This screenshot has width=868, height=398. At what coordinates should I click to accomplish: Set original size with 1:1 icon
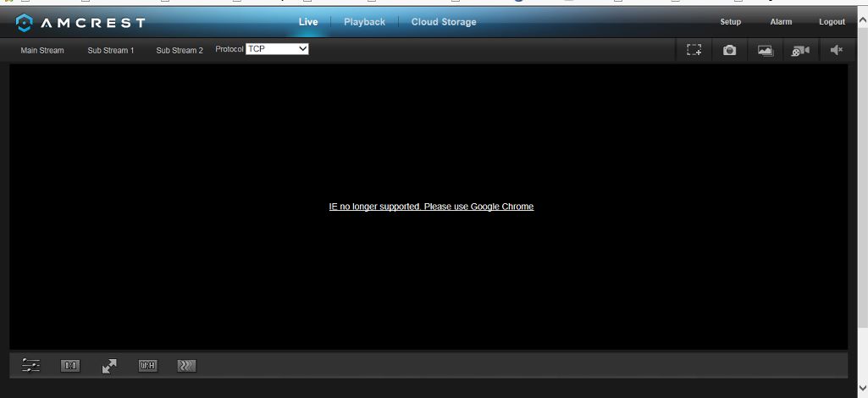[70, 365]
